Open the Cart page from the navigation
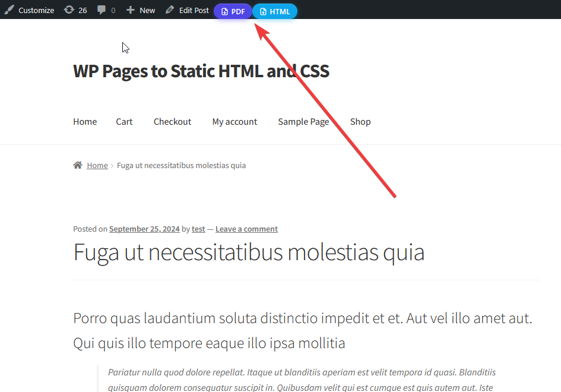 [124, 122]
